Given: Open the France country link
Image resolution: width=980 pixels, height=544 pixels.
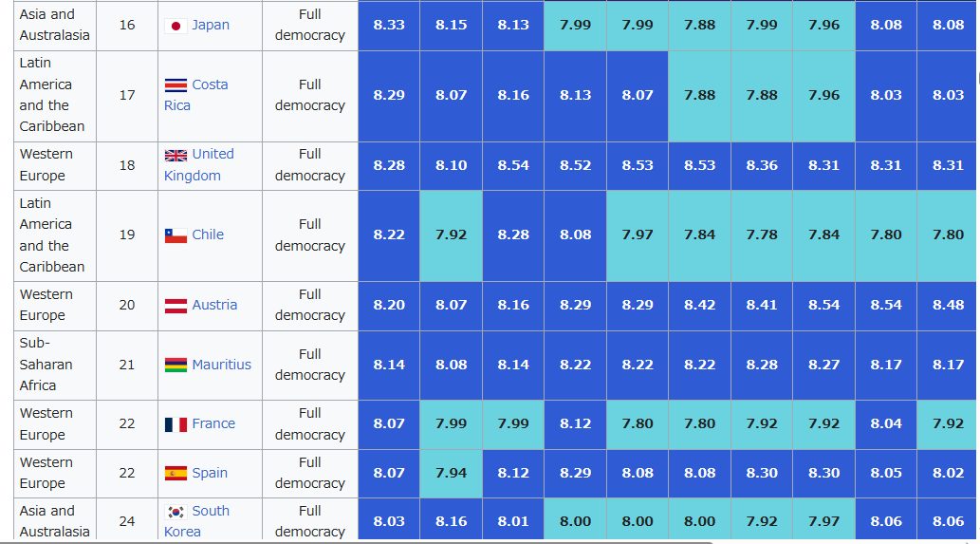Looking at the screenshot, I should click(213, 423).
